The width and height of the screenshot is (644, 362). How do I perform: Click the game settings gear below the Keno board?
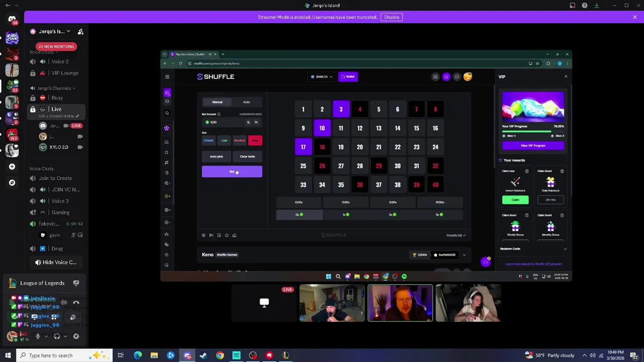coord(204,235)
